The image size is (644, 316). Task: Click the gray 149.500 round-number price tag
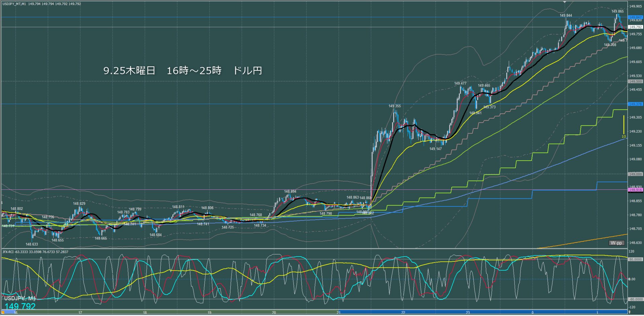[635, 82]
